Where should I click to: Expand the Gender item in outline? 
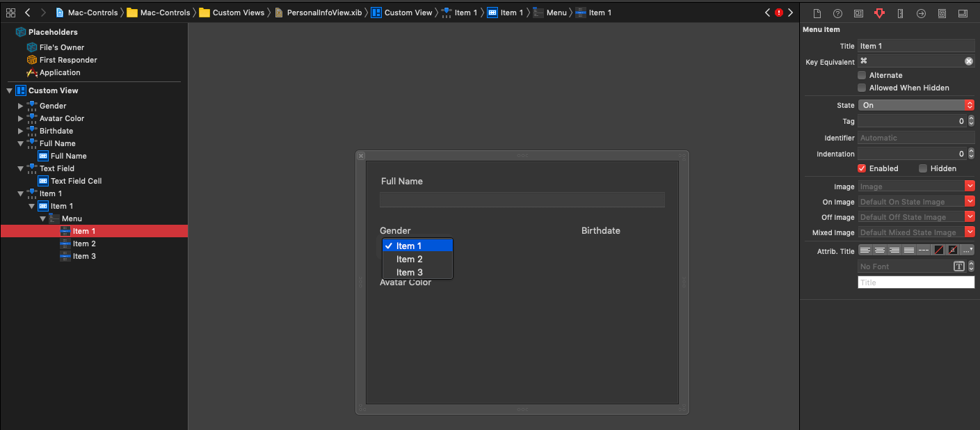click(20, 106)
